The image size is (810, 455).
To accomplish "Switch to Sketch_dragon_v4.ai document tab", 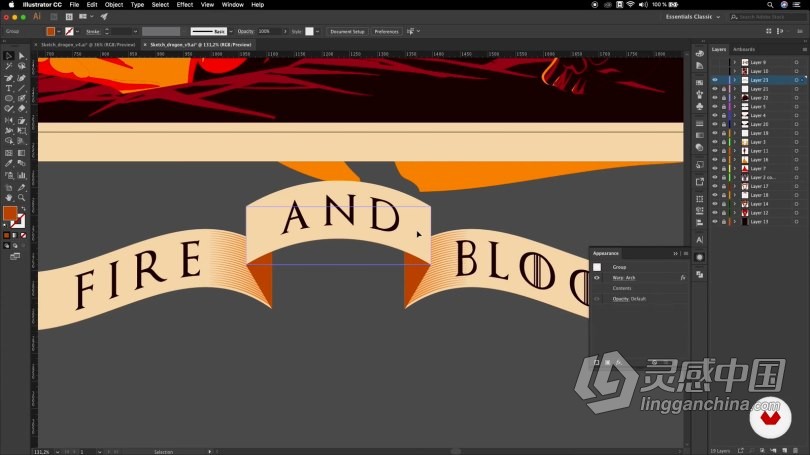I will 88,45.
